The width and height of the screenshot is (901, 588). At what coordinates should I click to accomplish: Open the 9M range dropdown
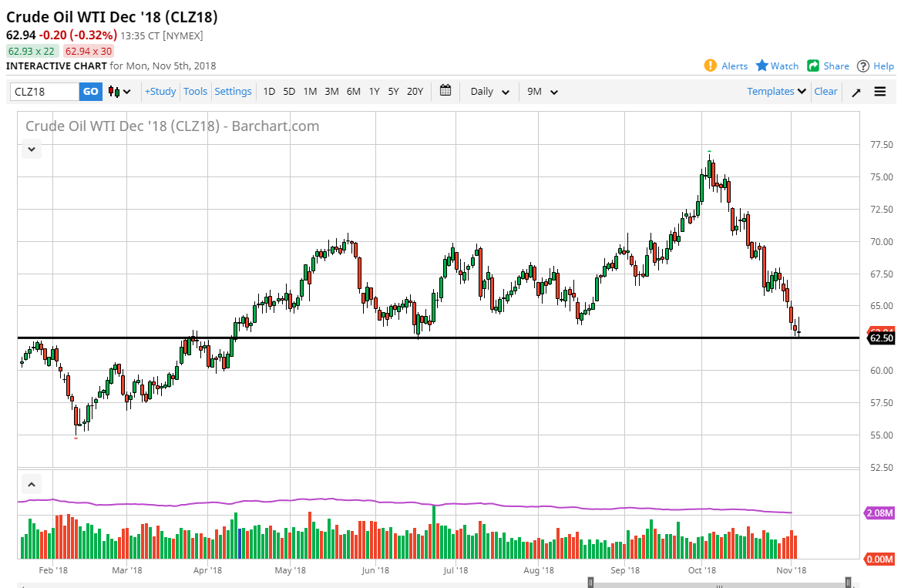541,91
